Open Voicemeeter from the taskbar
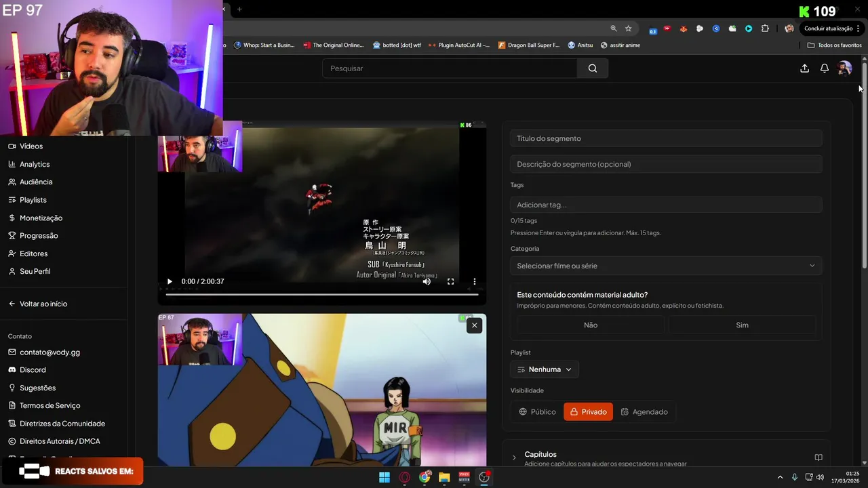Viewport: 868px width, 488px height. (x=465, y=477)
